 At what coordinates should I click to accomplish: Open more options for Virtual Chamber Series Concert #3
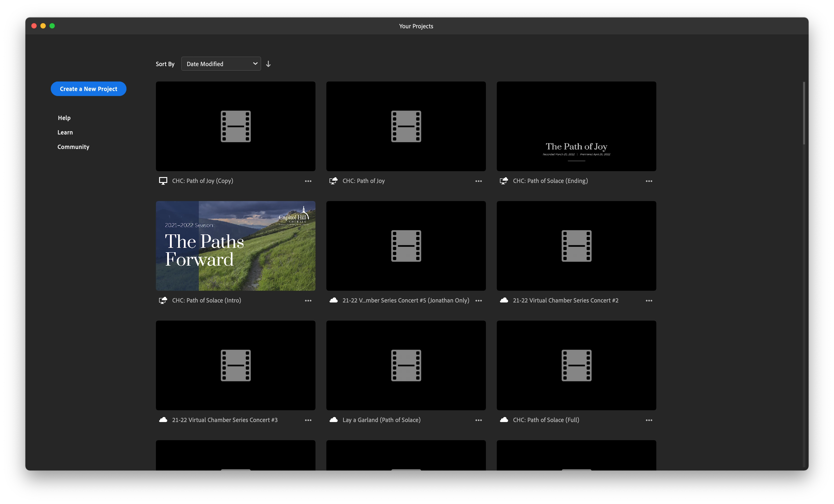pyautogui.click(x=308, y=420)
